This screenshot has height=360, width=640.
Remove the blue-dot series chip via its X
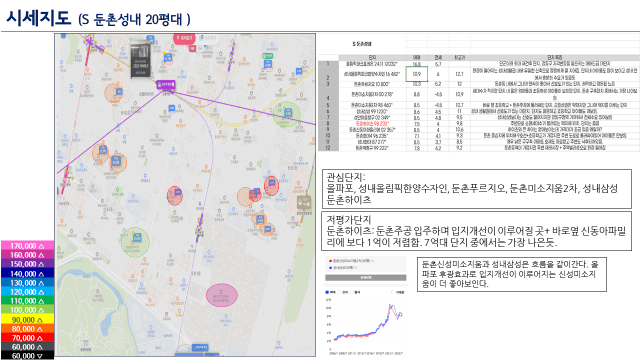[x=356, y=267]
